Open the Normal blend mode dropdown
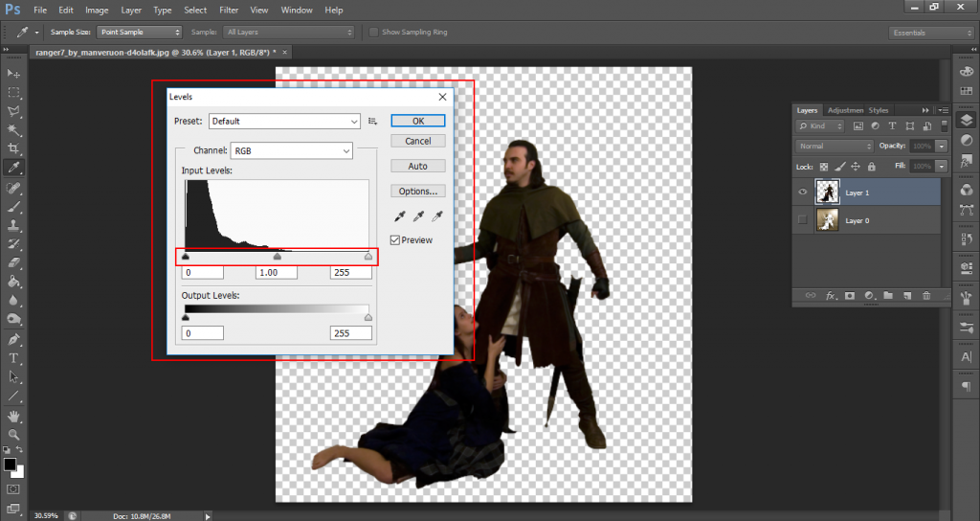Screen dimensions: 980x521 point(835,146)
